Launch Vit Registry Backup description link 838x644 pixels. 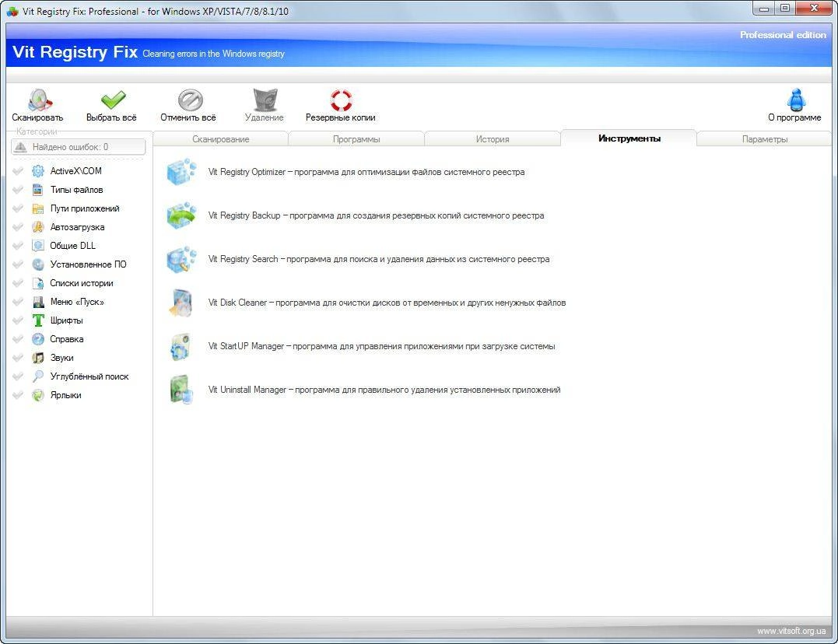(377, 215)
